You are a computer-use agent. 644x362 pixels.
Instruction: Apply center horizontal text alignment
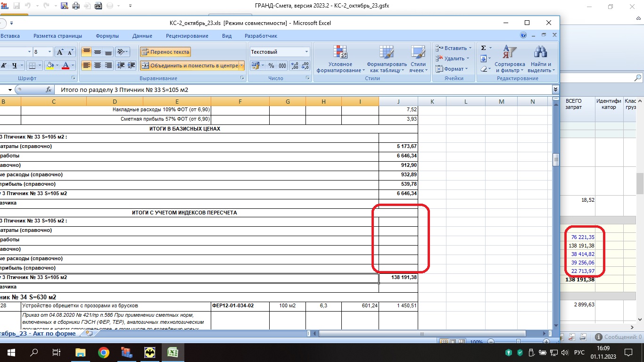(x=98, y=66)
